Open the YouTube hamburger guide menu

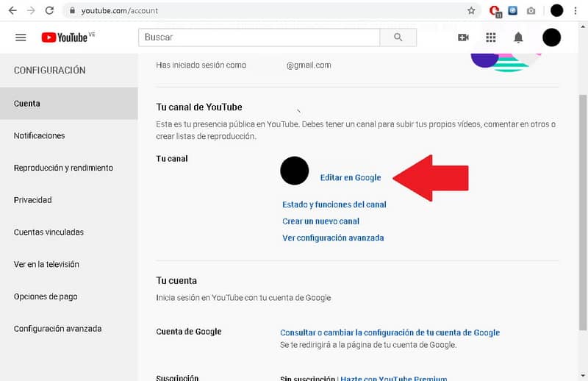tap(21, 38)
